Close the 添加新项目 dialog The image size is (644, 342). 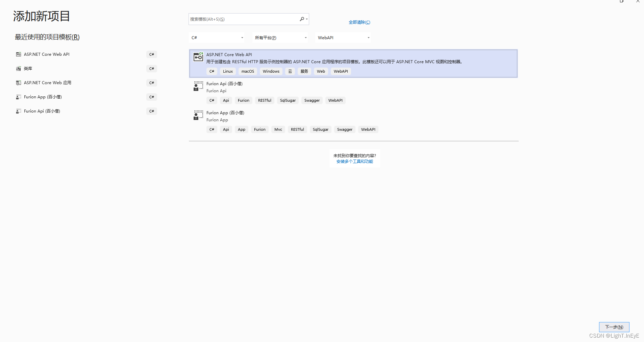click(x=638, y=1)
